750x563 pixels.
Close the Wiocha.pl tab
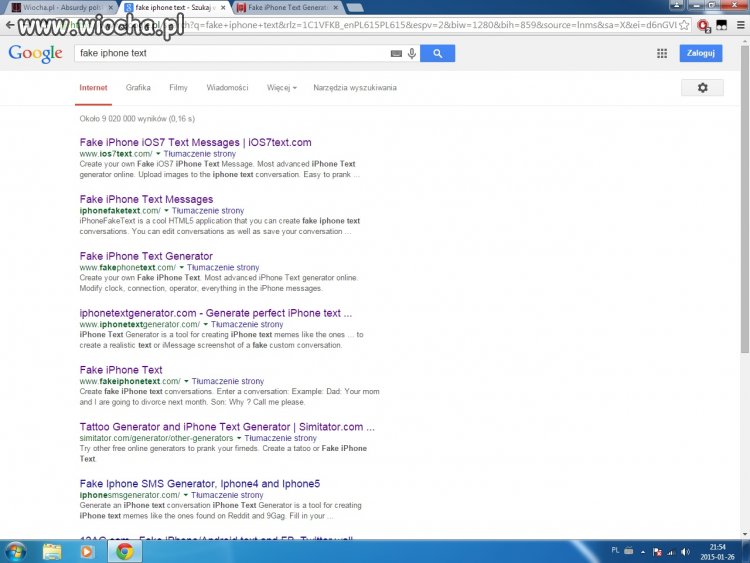point(110,8)
